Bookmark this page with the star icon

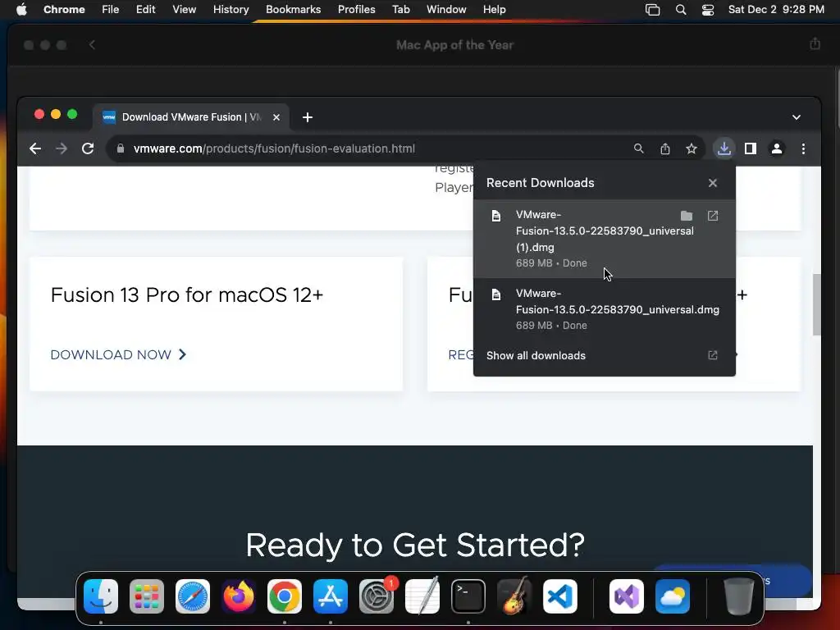692,148
